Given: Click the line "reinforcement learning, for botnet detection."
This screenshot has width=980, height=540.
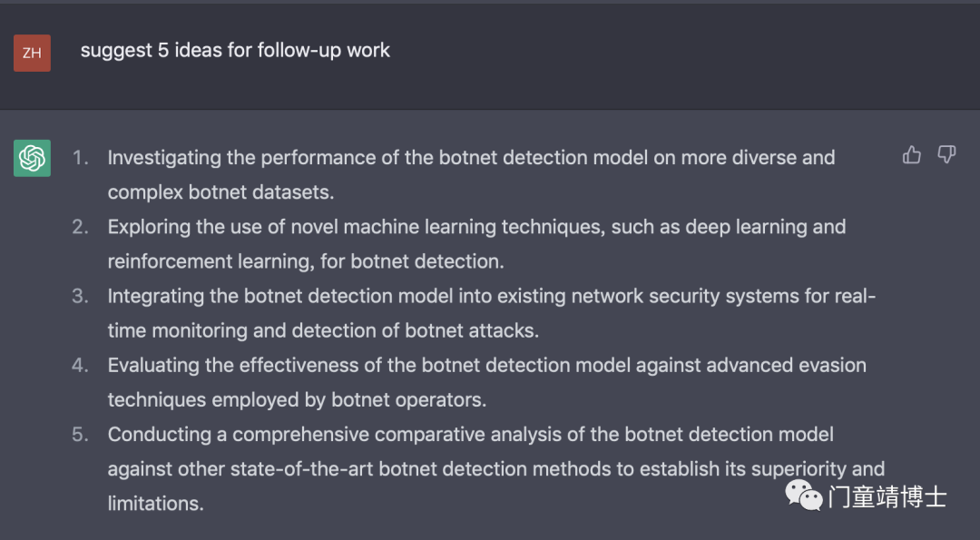Looking at the screenshot, I should point(306,261).
